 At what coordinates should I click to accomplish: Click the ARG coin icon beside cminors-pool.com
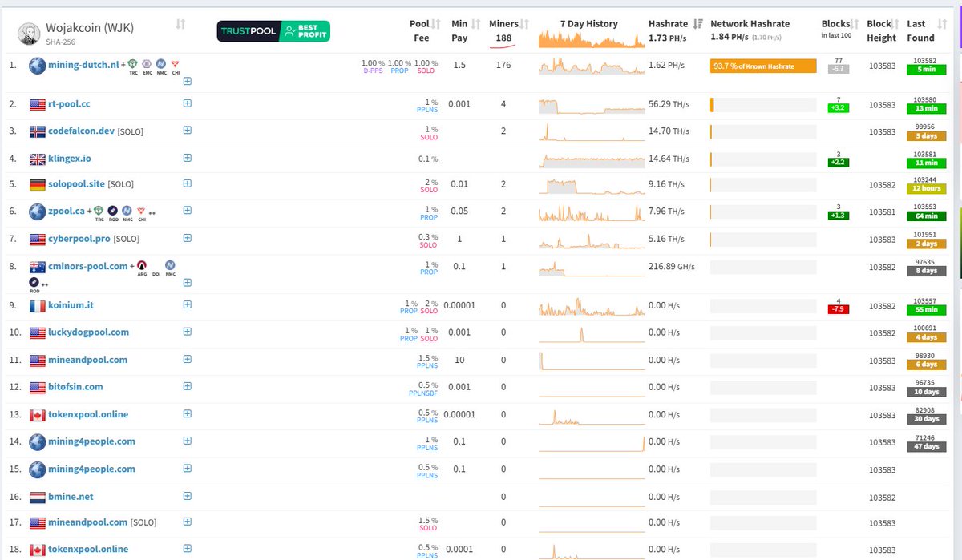point(142,264)
